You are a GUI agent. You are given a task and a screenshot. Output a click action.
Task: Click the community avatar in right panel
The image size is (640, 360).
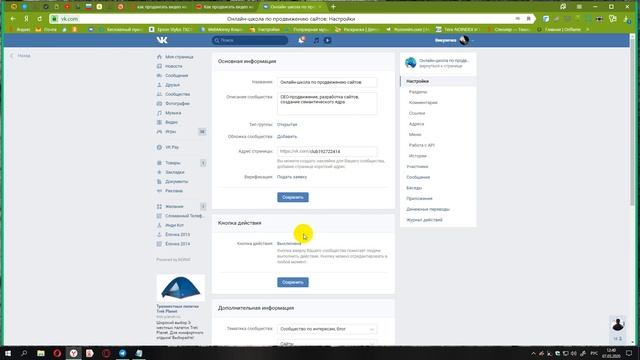tap(410, 63)
